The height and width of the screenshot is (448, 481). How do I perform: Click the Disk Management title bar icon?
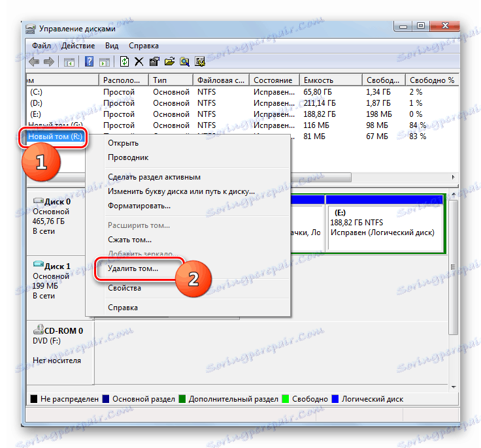pos(31,29)
